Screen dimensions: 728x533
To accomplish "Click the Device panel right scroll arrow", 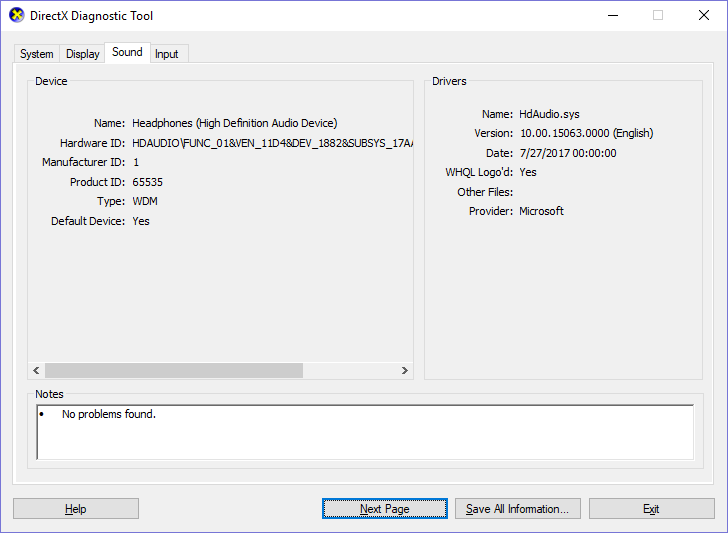I will [404, 370].
